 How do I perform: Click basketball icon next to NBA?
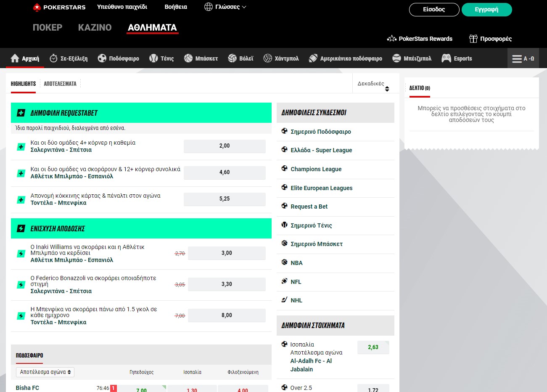284,262
